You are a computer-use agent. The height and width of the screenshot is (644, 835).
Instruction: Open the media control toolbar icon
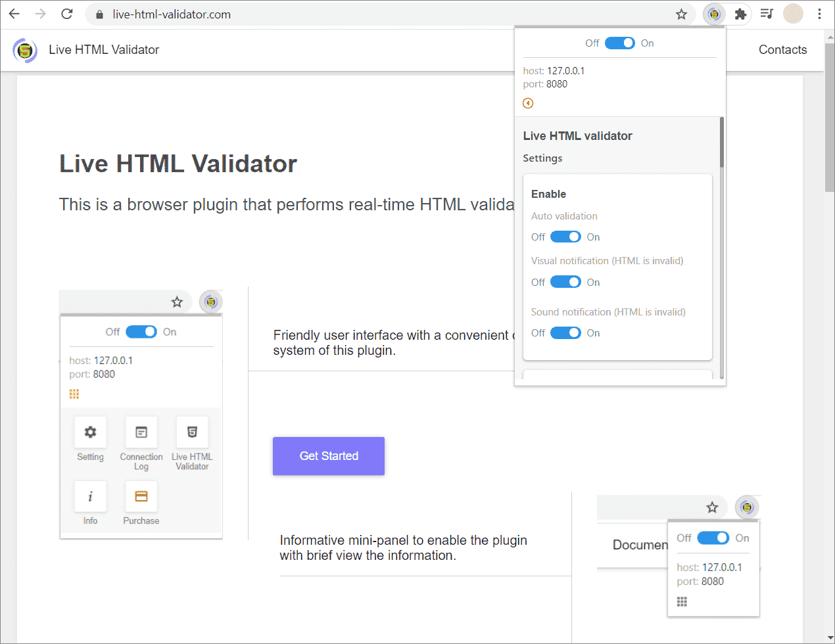[767, 14]
